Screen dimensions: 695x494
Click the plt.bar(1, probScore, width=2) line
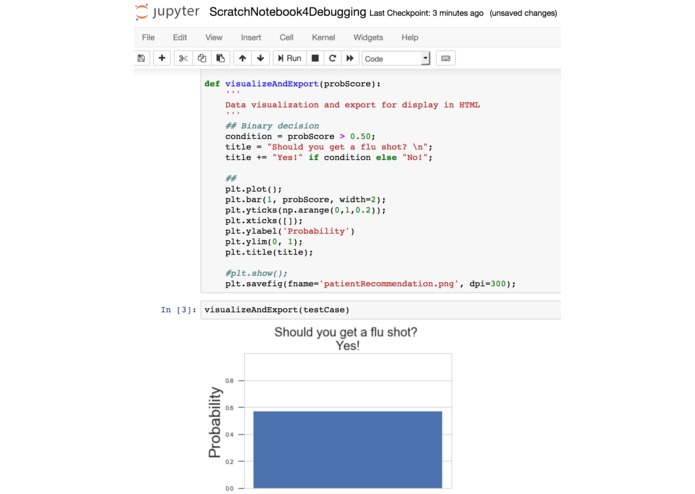pos(305,199)
